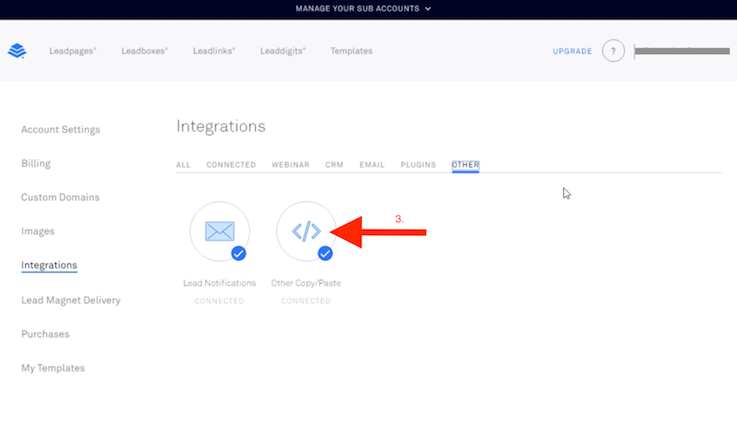Image resolution: width=737 pixels, height=427 pixels.
Task: Click the Lead Notifications connected checkmark badge
Action: [x=238, y=253]
